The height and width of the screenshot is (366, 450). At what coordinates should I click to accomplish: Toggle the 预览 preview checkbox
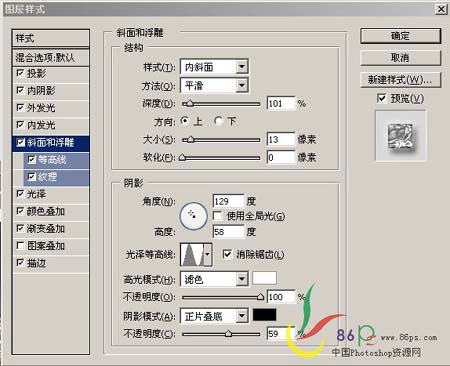coord(381,98)
